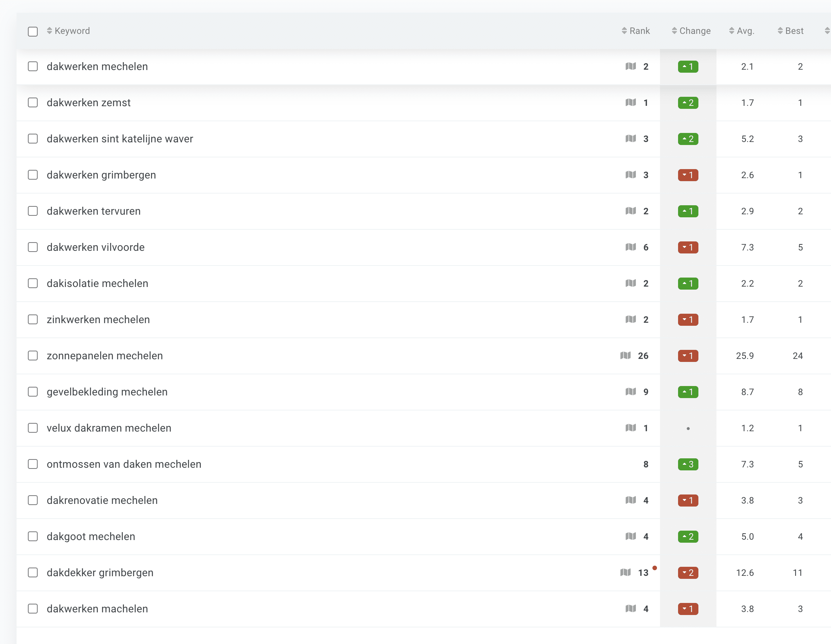Click red down-1 badge for dakwerken grimbergen
This screenshot has width=831, height=644.
(688, 175)
